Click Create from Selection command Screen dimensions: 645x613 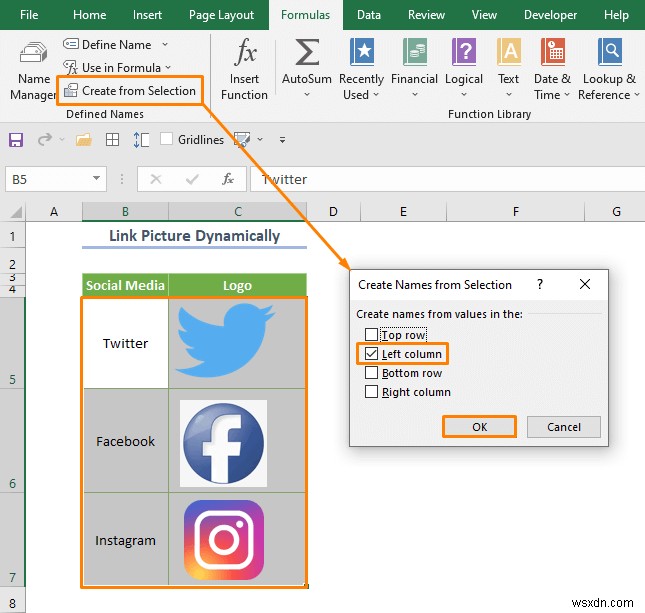[130, 91]
